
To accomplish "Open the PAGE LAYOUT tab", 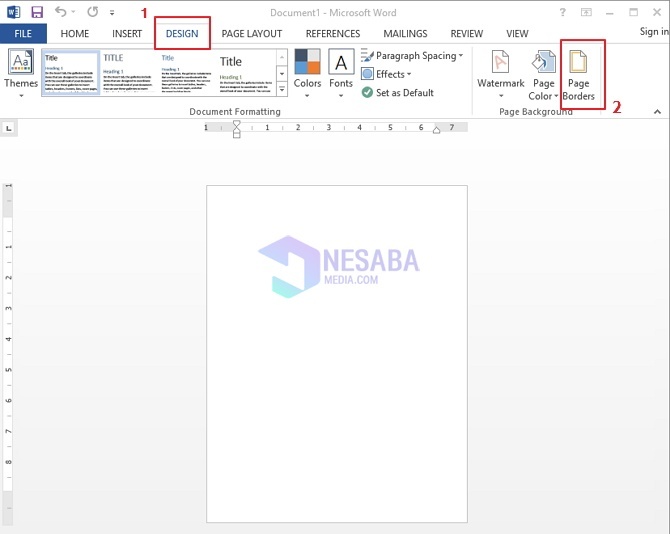I will [x=252, y=34].
